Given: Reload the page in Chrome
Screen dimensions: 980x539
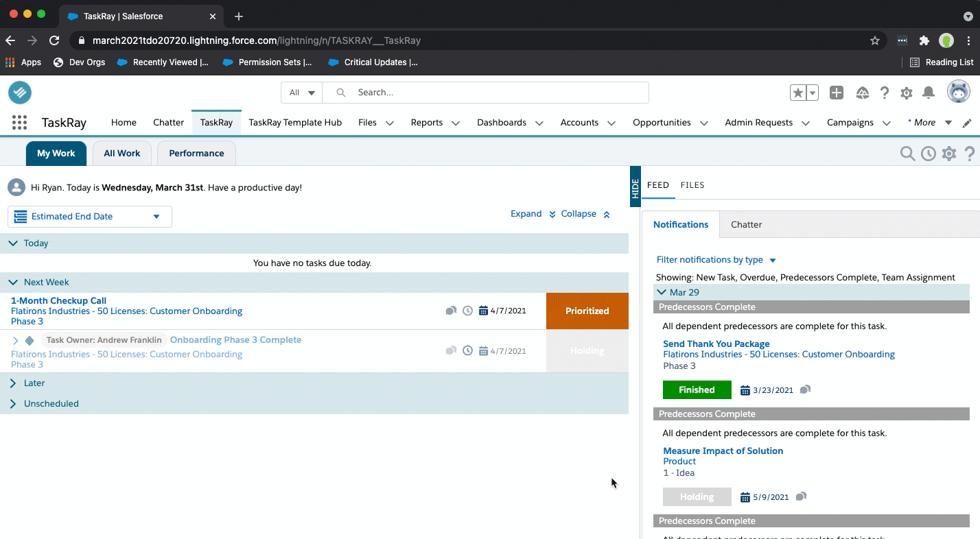Looking at the screenshot, I should pyautogui.click(x=54, y=40).
